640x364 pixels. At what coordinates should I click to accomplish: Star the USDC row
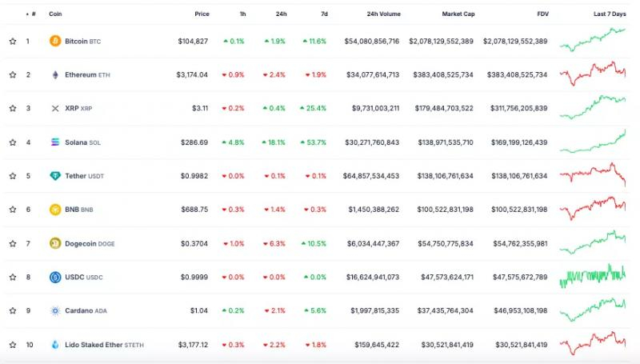[13, 277]
